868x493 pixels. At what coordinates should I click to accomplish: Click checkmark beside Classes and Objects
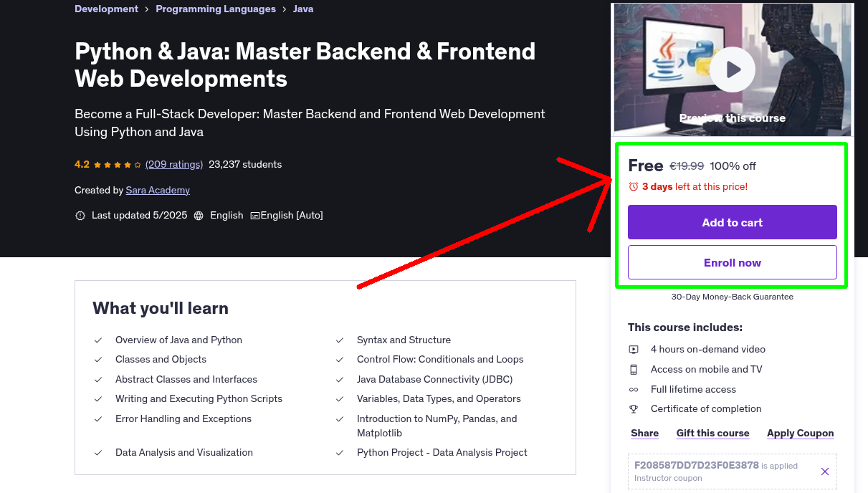98,360
